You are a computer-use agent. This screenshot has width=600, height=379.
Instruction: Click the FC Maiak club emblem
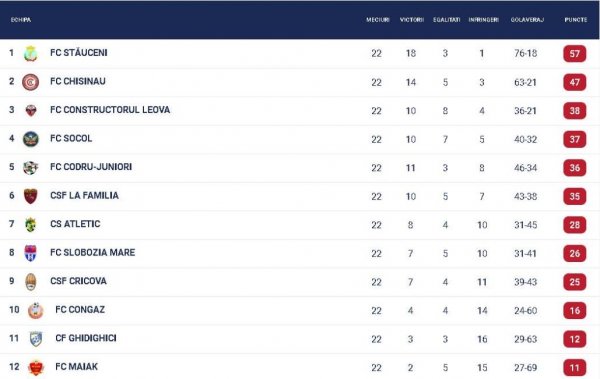[x=36, y=368]
